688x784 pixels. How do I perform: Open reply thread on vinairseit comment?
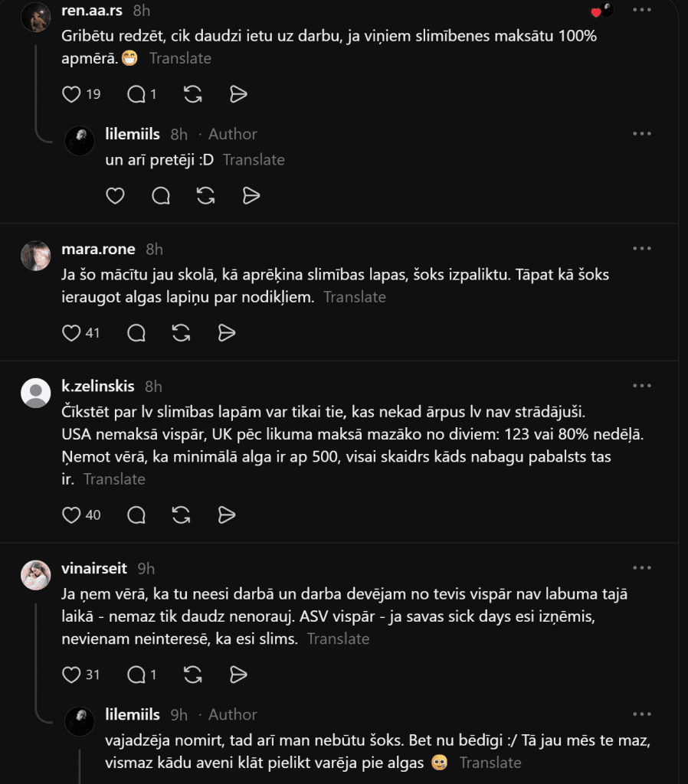tap(136, 675)
